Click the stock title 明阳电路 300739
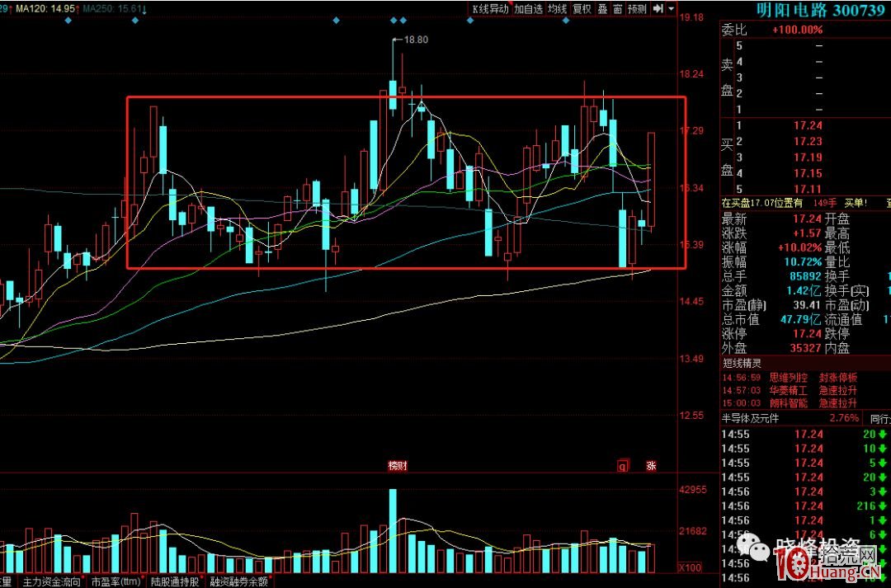The height and width of the screenshot is (588, 891). pyautogui.click(x=821, y=10)
